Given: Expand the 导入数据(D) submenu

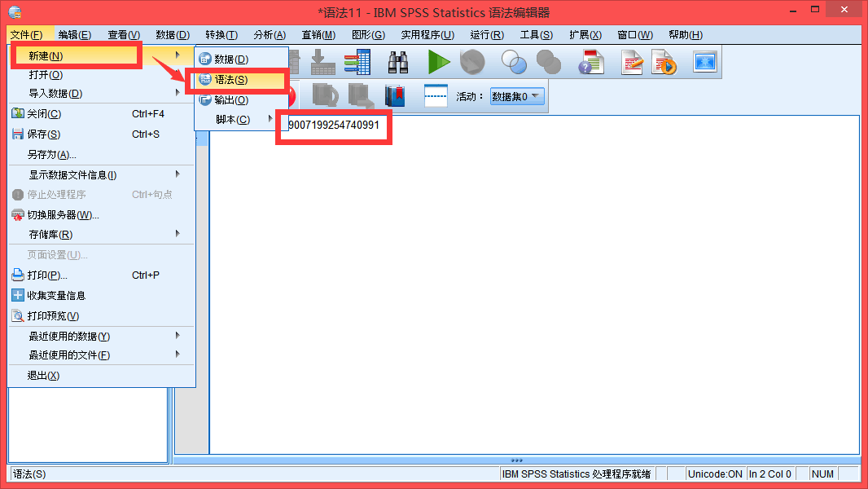Looking at the screenshot, I should (178, 92).
